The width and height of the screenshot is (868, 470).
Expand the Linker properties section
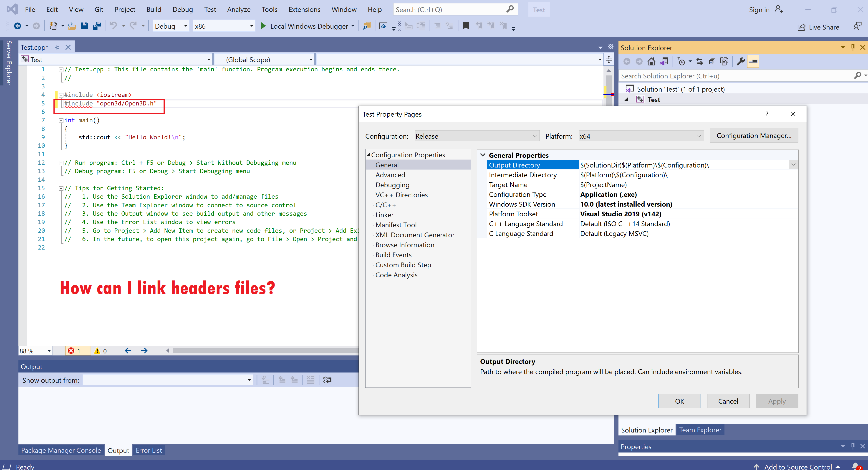tap(373, 215)
